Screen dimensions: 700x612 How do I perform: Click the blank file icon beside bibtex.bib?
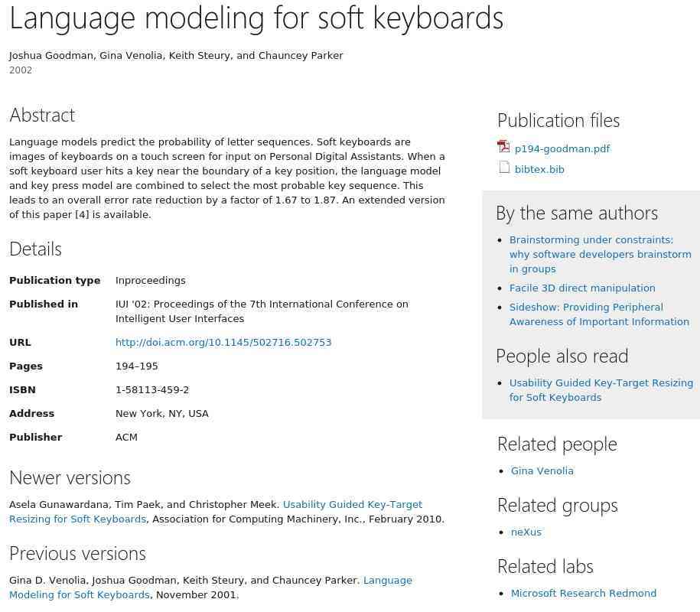[x=504, y=168]
